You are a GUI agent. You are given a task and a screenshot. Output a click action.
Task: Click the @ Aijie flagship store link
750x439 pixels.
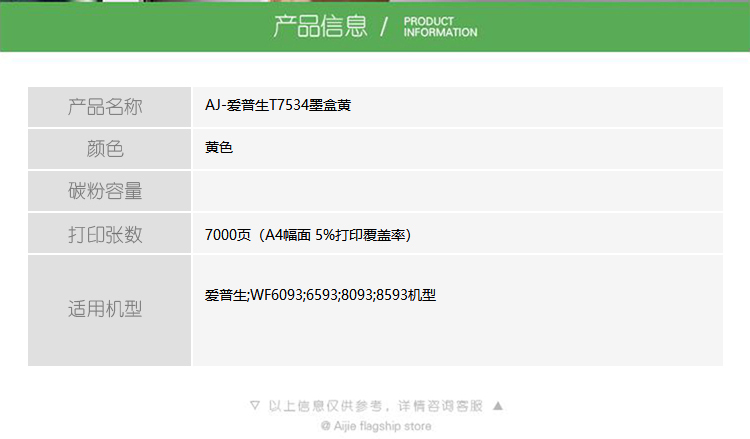(376, 426)
